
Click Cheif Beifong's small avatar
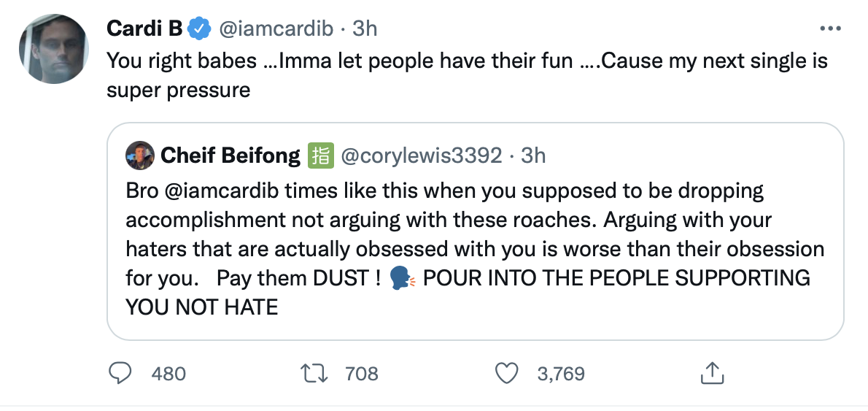[139, 155]
